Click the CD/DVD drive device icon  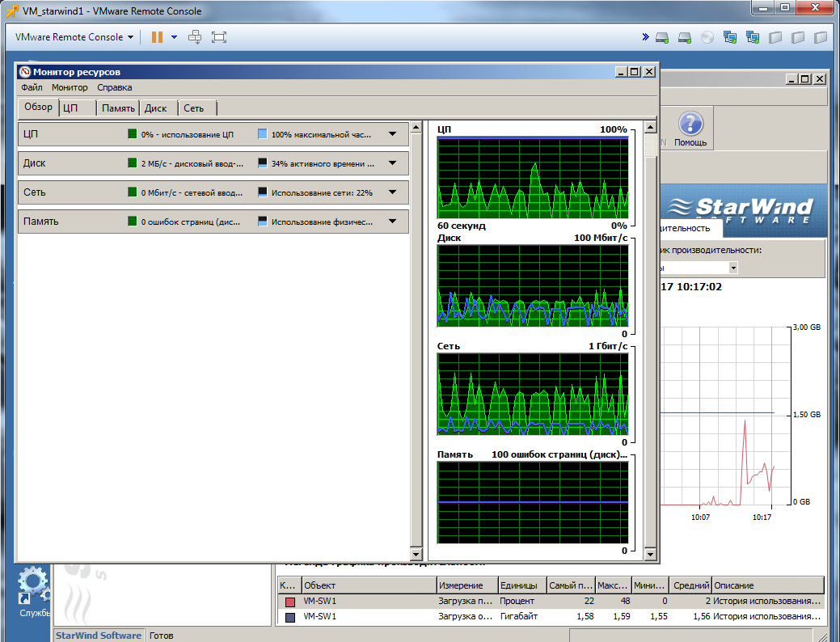[707, 37]
